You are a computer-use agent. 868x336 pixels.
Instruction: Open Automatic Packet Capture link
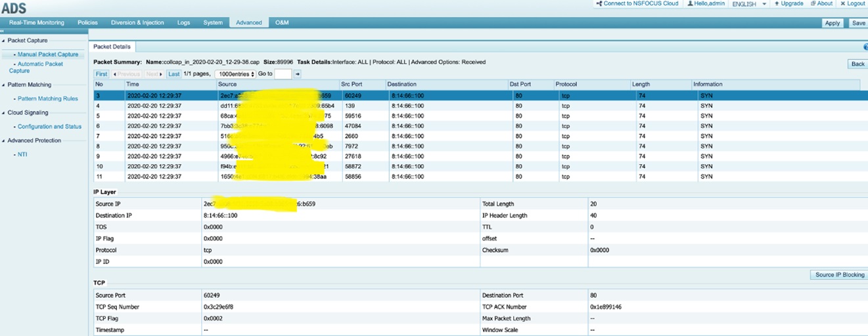tap(36, 67)
